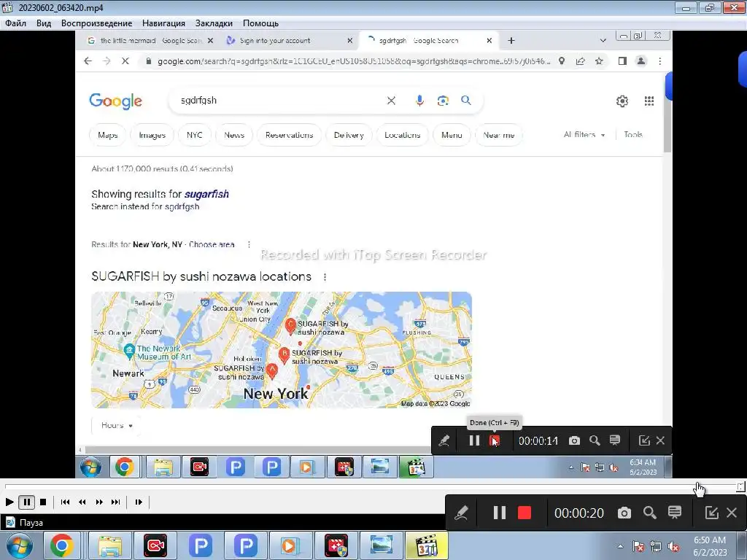
Task: Select the Near me filter chip
Action: click(x=499, y=135)
